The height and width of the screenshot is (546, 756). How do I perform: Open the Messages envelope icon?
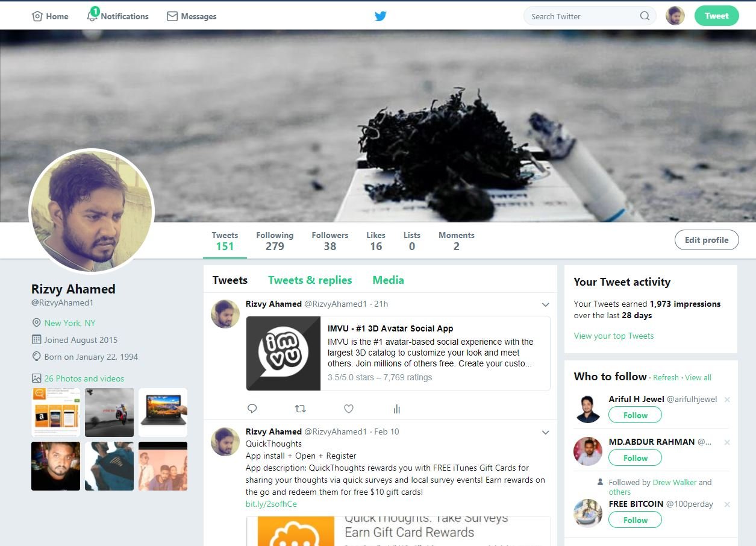172,16
